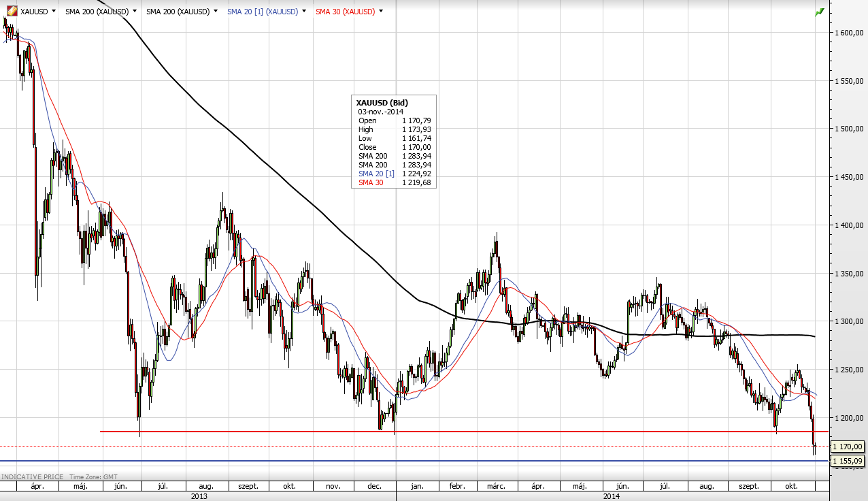
Task: Open the SMA 20 [1] (XAUUSD) dropdown
Action: click(305, 12)
